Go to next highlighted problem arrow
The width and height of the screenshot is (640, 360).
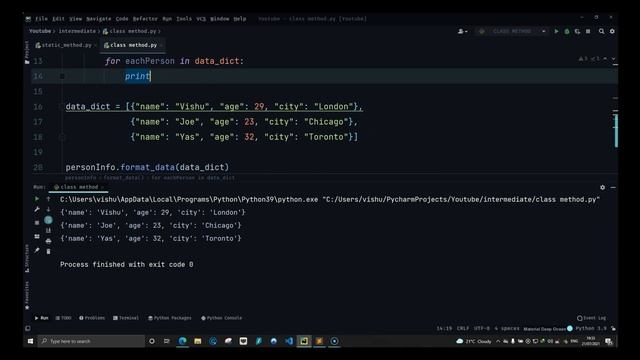coord(613,59)
